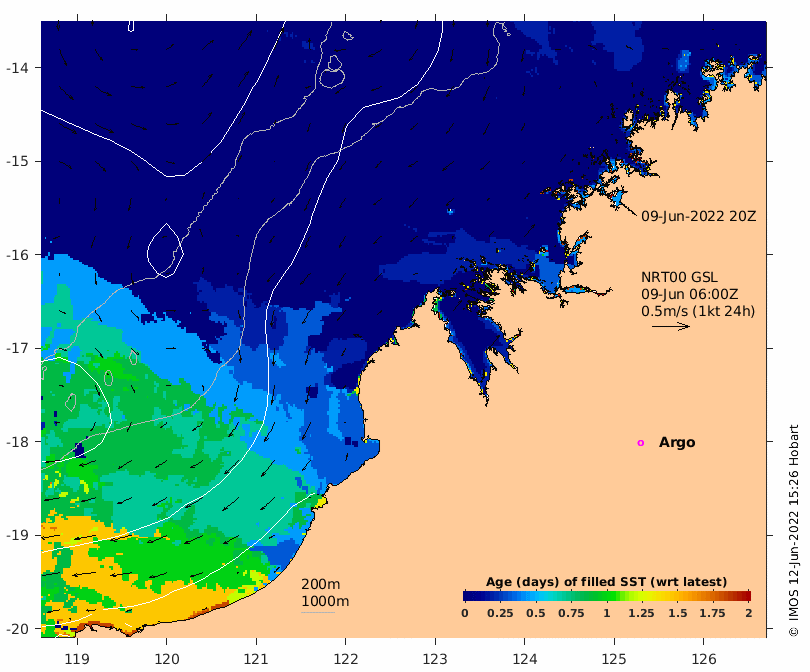The width and height of the screenshot is (810, 672).
Task: Click the dark blue end of the colorbar
Action: (x=468, y=596)
